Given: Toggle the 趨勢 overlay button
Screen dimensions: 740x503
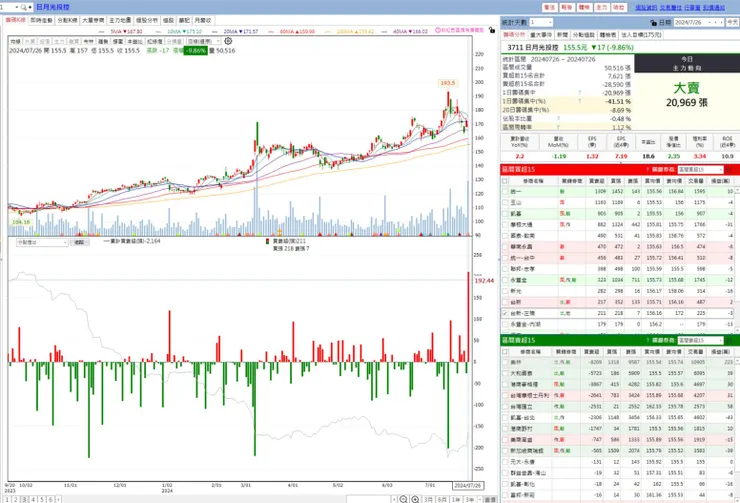Looking at the screenshot, I should click(x=103, y=42).
